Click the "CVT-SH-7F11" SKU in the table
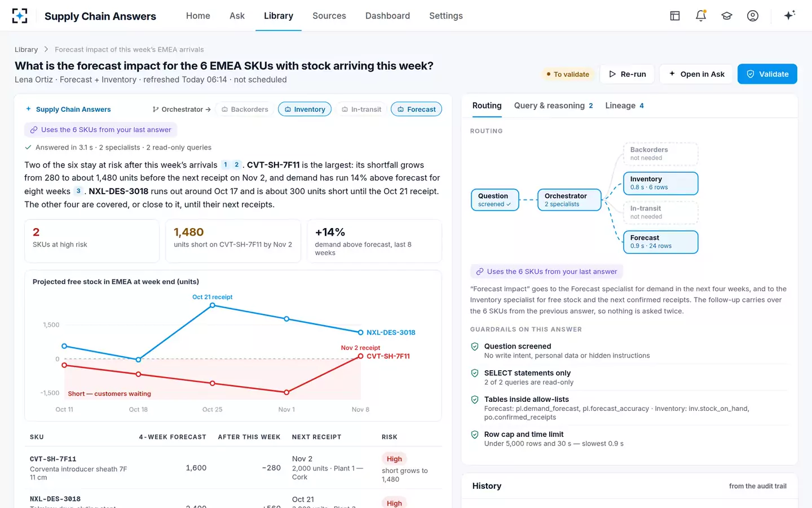 (x=53, y=459)
